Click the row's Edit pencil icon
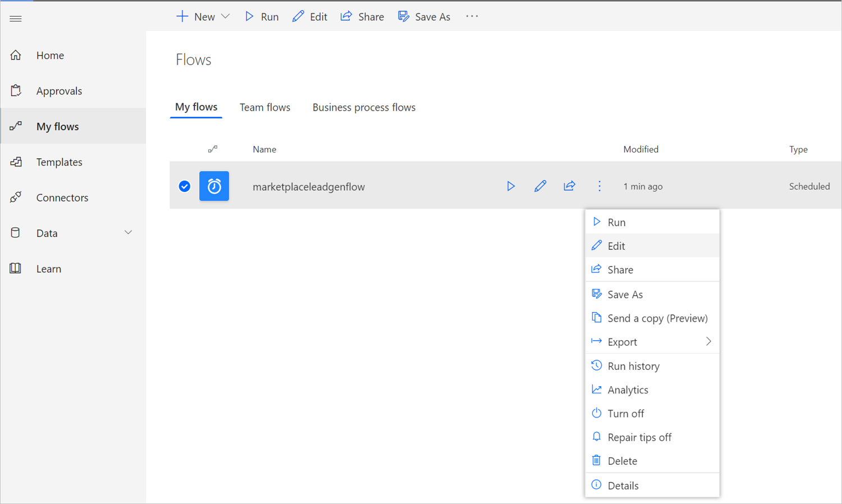The image size is (842, 504). click(540, 186)
